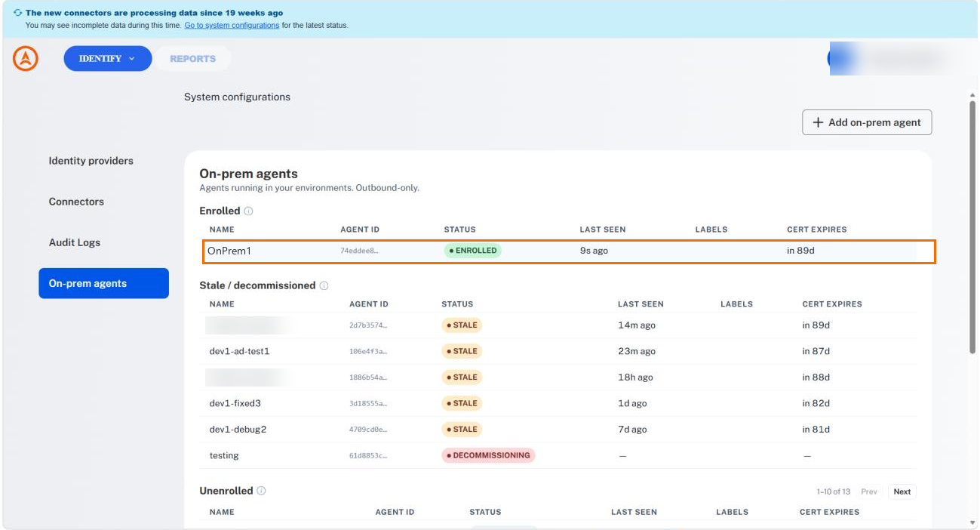Viewport: 980px width, 530px height.
Task: Click agent ID 4709cd0e…
Action: click(x=368, y=429)
